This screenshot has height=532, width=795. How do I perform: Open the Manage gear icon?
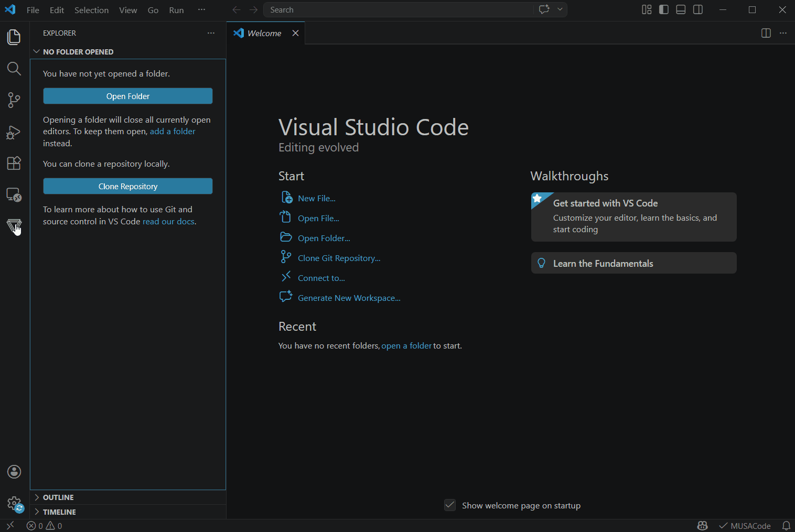[x=14, y=504]
